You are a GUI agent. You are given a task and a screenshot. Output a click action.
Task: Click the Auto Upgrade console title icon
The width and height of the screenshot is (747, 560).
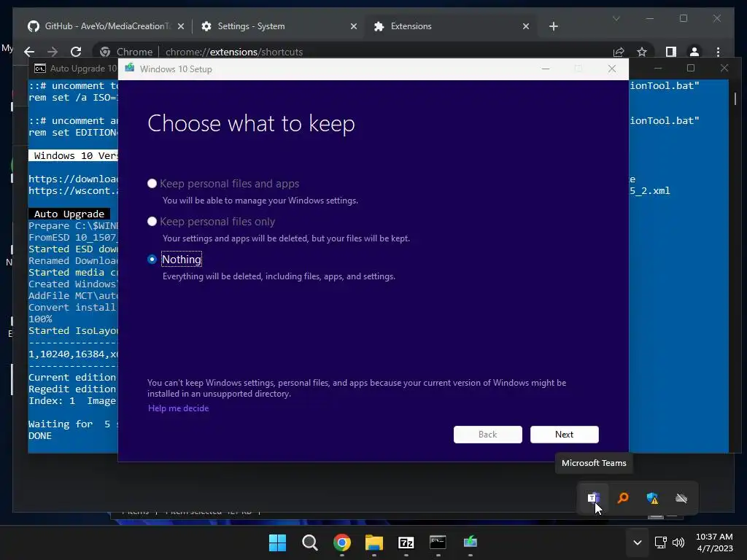pos(40,69)
